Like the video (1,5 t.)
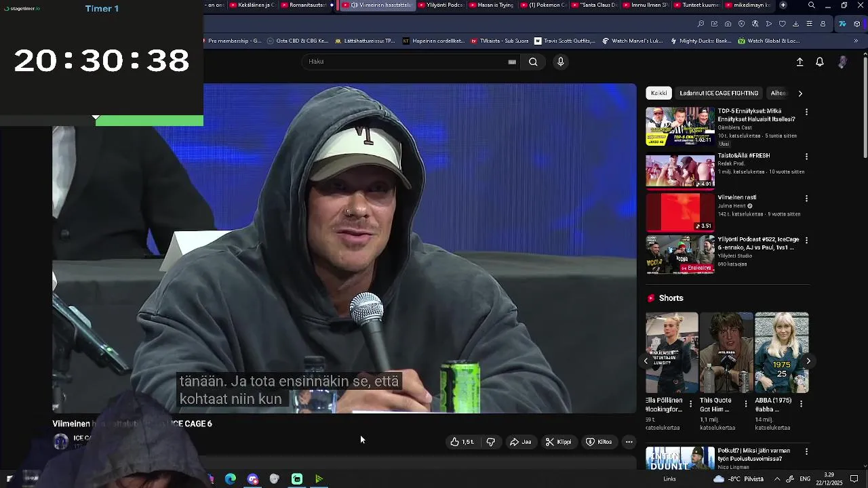The width and height of the screenshot is (868, 488). click(x=463, y=442)
